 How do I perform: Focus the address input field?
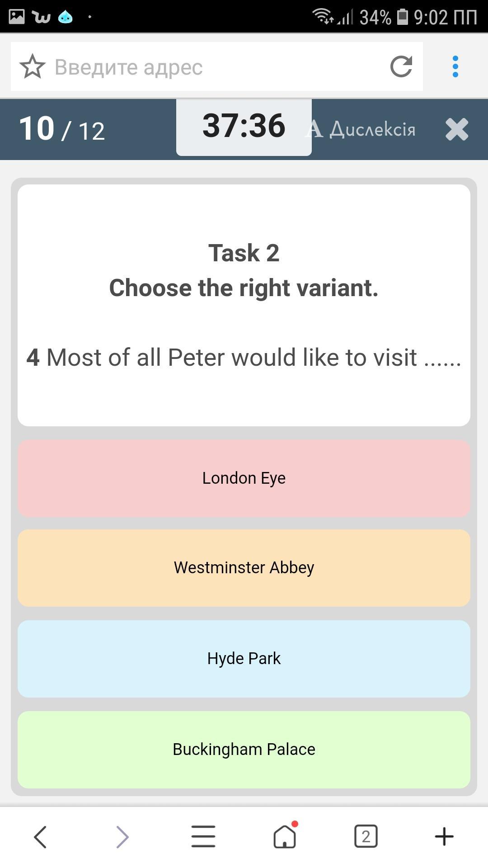(217, 67)
